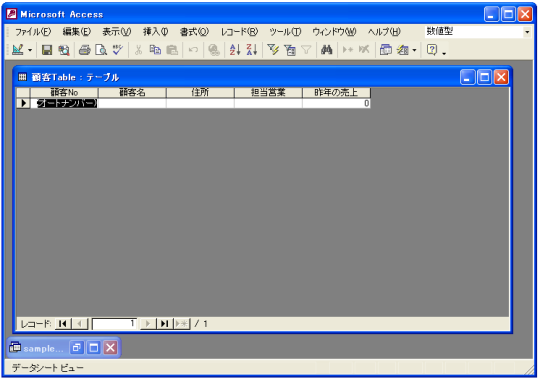
Task: Apply filter by selection icon
Action: (x=273, y=50)
